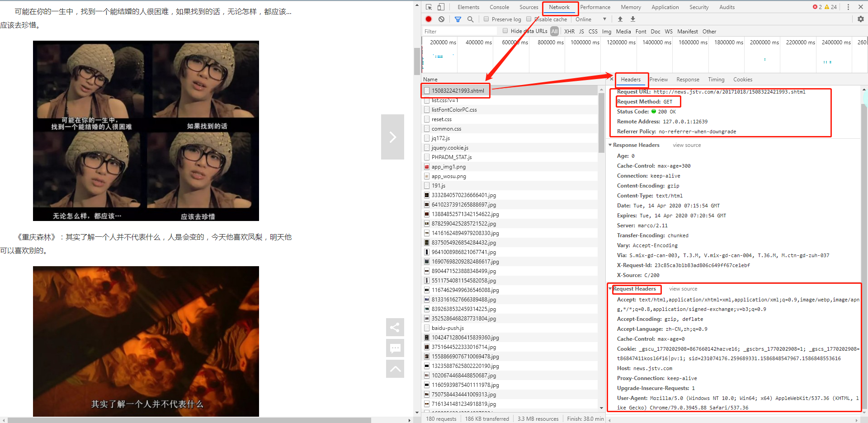This screenshot has height=423, width=868.
Task: Select jquery.cookie.js request row
Action: [510, 148]
